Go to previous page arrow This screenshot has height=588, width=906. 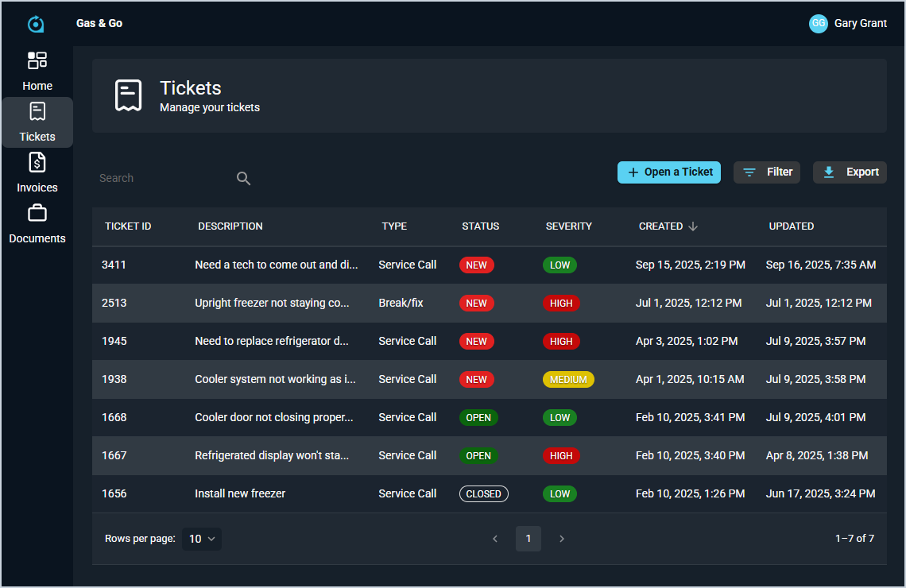coord(495,539)
